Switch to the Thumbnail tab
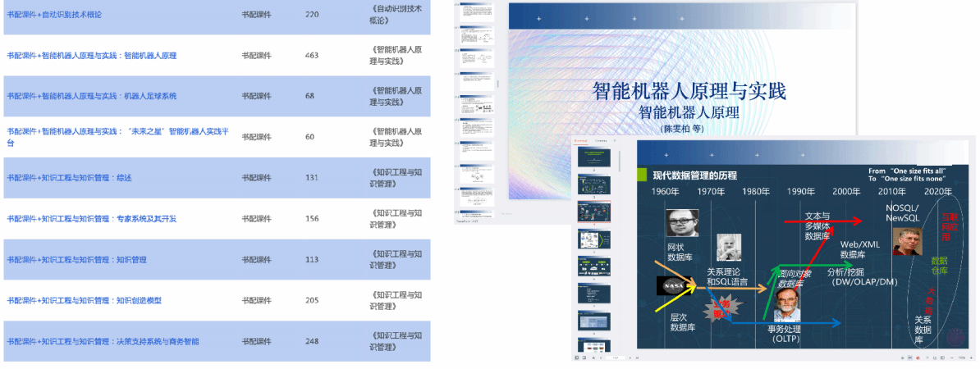 581,141
